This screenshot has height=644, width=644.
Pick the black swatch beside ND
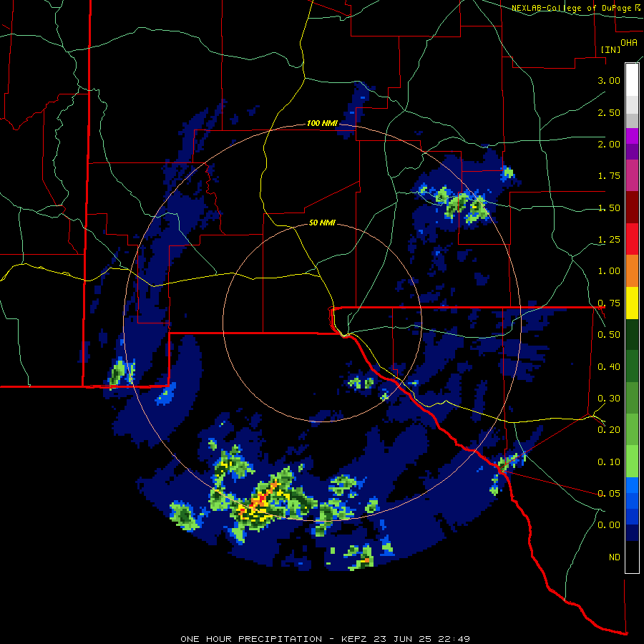click(x=632, y=557)
